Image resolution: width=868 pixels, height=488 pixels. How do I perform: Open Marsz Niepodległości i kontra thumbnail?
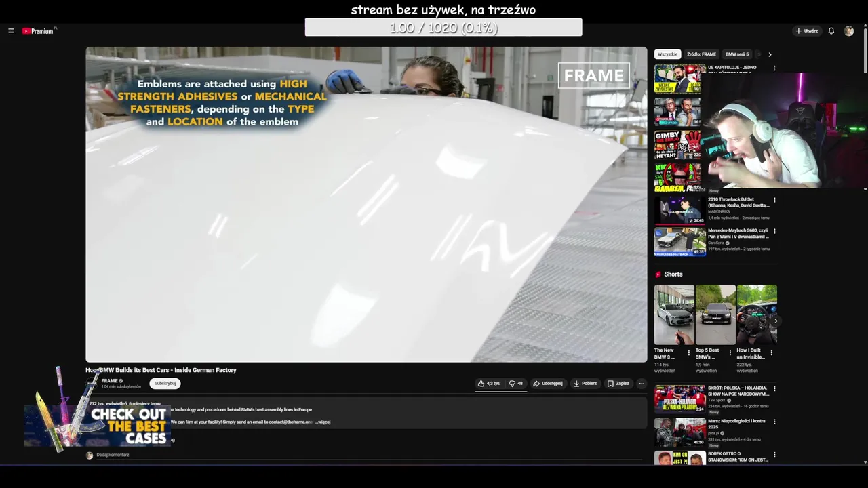click(679, 432)
